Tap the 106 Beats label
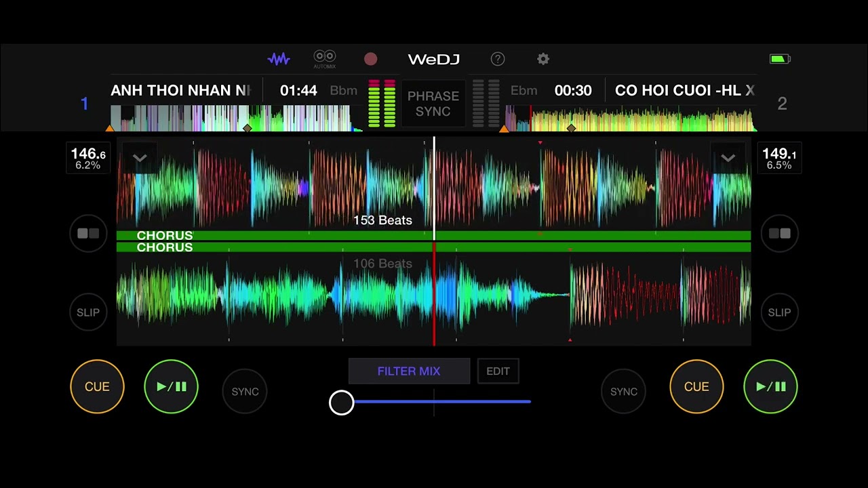 (382, 264)
